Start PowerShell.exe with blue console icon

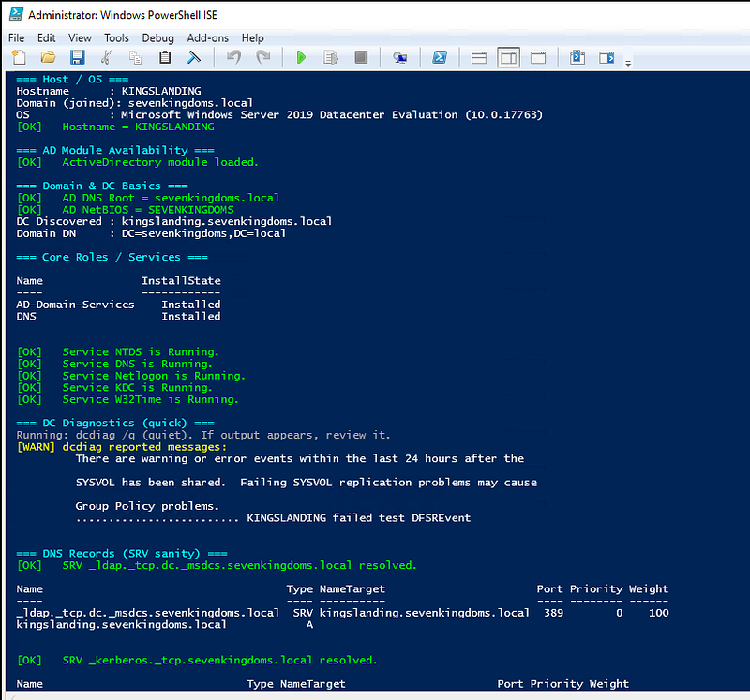[440, 58]
